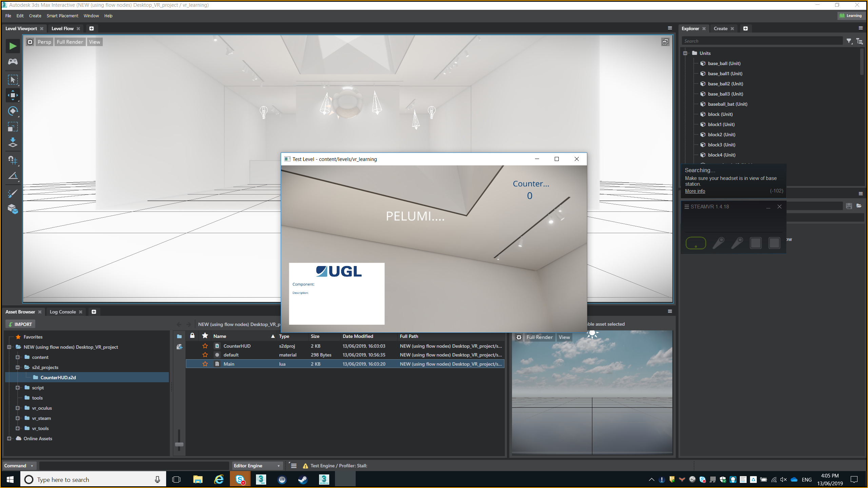Use the Place on surface tool

pyautogui.click(x=13, y=143)
